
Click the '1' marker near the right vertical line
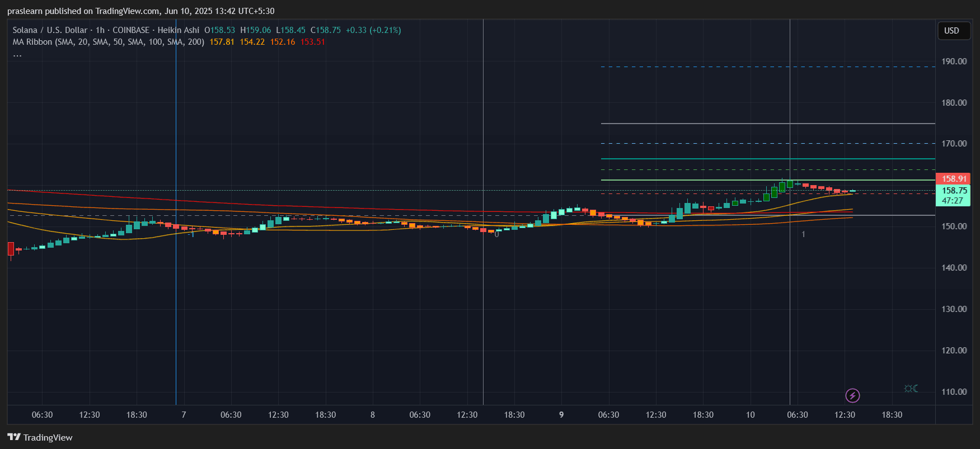coord(803,234)
